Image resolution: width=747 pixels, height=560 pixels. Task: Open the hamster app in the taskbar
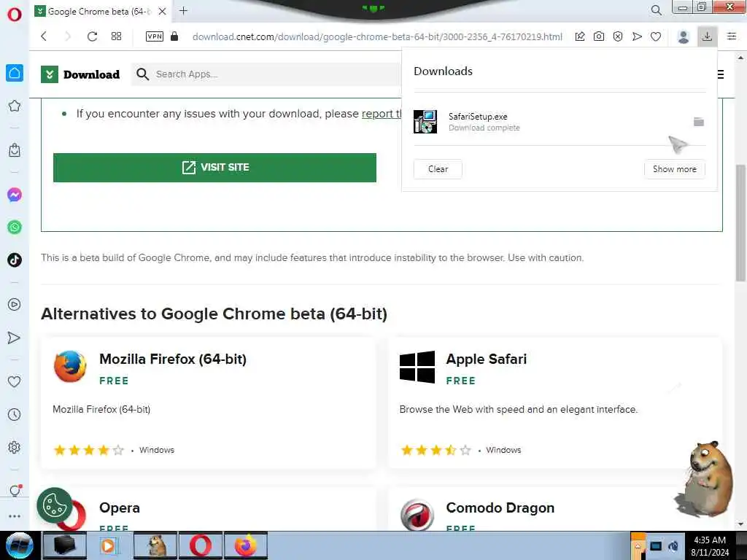155,545
